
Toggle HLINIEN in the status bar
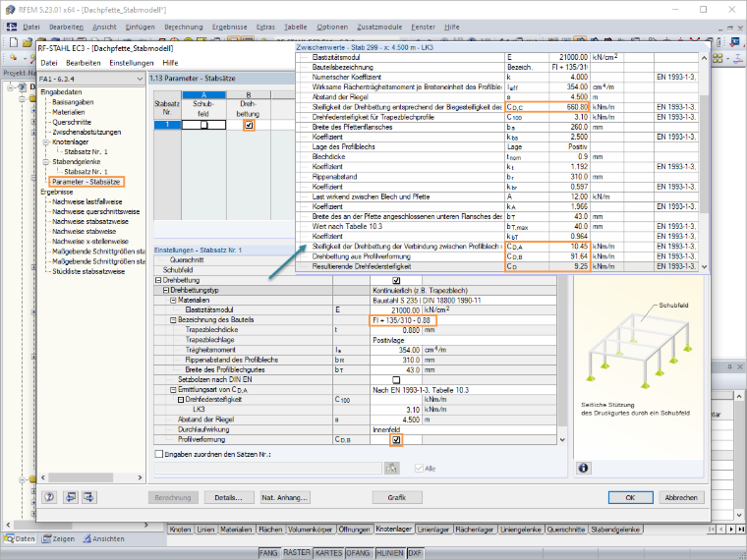click(390, 553)
